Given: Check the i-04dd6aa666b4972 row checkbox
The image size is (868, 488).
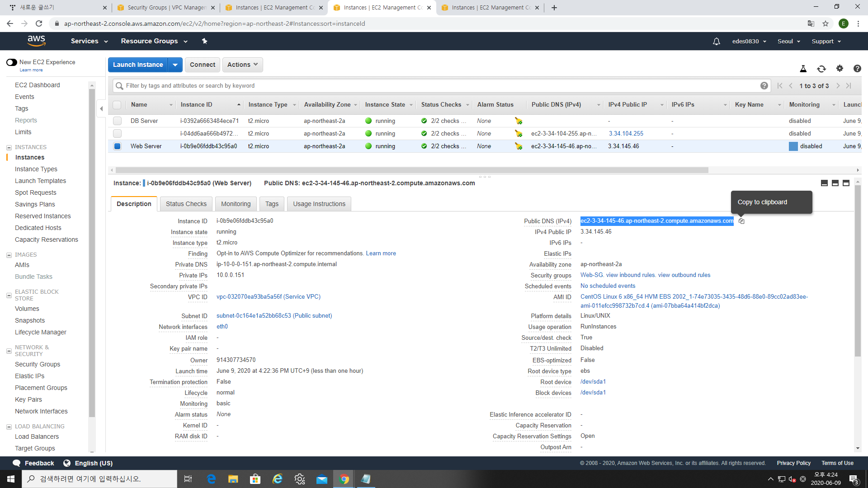Looking at the screenshot, I should pos(118,134).
